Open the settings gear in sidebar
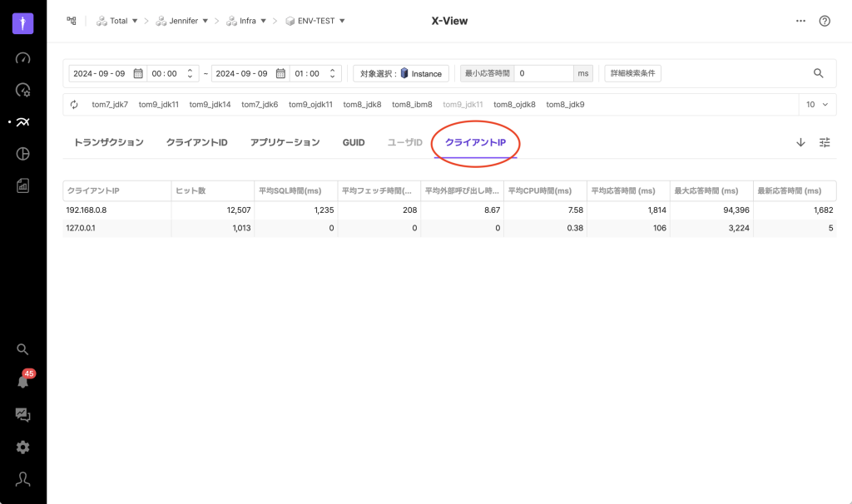Screen dimensions: 852x504 22,447
